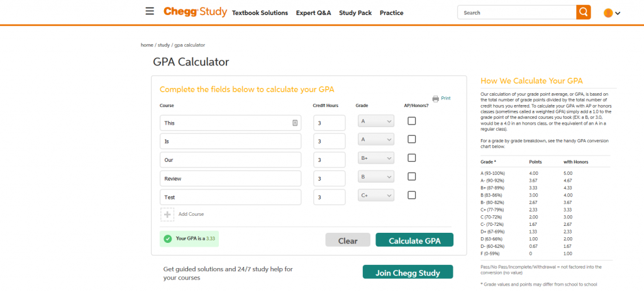The height and width of the screenshot is (292, 644).
Task: Open the Textbook Solutions menu item
Action: point(260,13)
